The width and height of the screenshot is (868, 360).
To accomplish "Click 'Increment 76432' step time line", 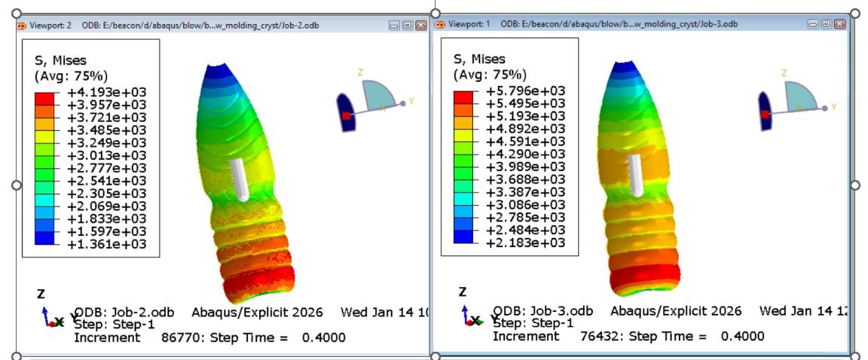I will coord(629,336).
